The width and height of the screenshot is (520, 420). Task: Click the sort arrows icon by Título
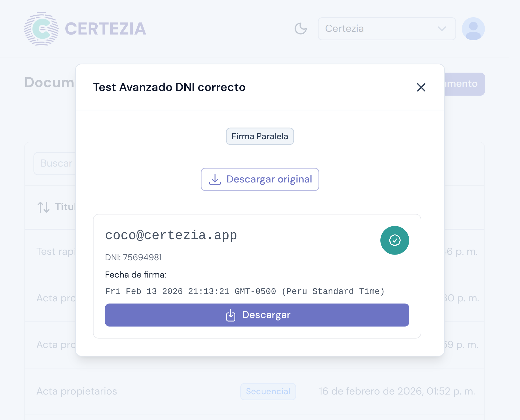pyautogui.click(x=43, y=207)
